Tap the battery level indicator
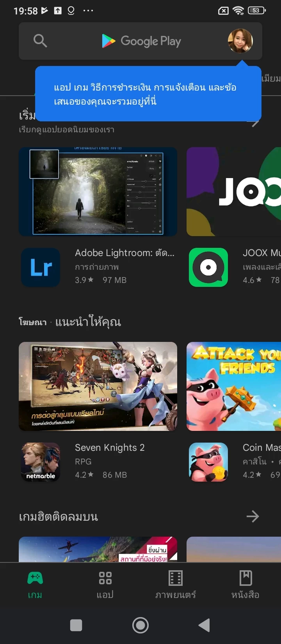The width and height of the screenshot is (281, 644). coord(257,11)
